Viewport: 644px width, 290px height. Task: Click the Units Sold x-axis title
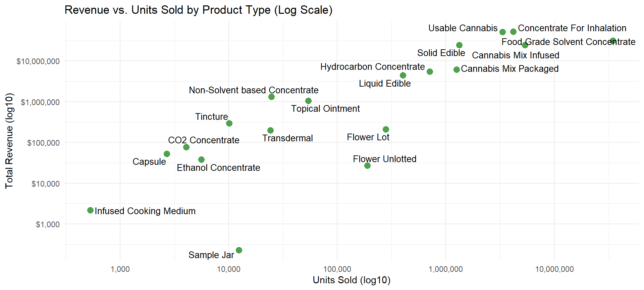352,280
